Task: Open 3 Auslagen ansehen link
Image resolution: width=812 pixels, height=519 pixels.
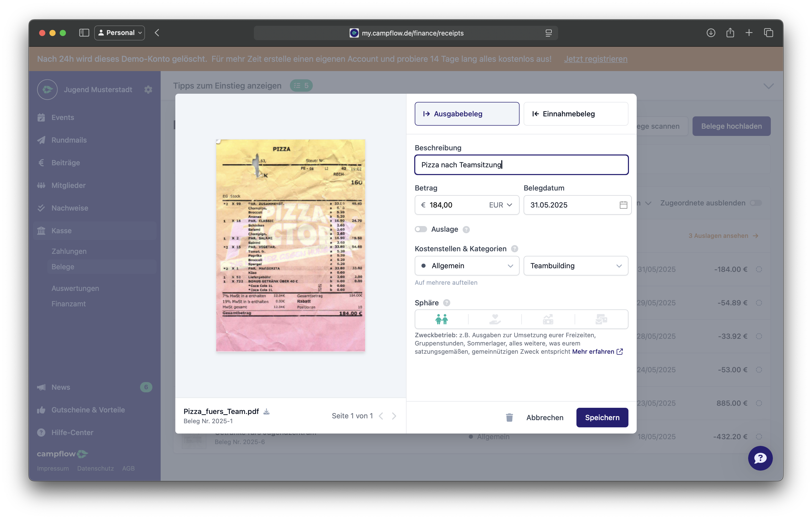Action: [x=723, y=236]
